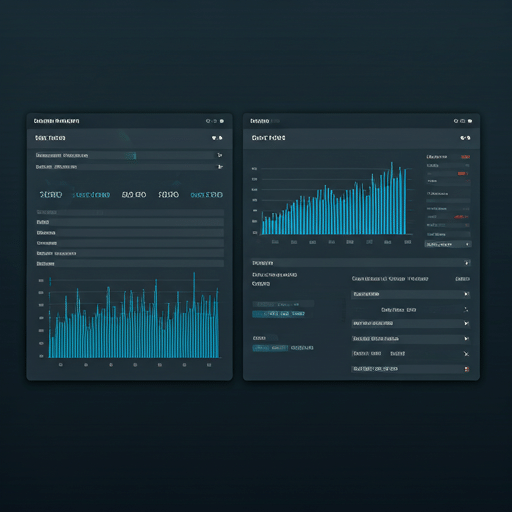512x512 pixels.
Task: Click the square icon in right panel title bar
Action: pos(463,121)
